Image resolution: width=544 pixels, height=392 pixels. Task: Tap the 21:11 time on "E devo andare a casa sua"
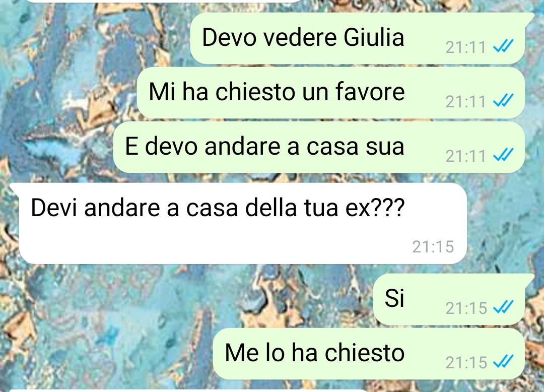tap(466, 156)
